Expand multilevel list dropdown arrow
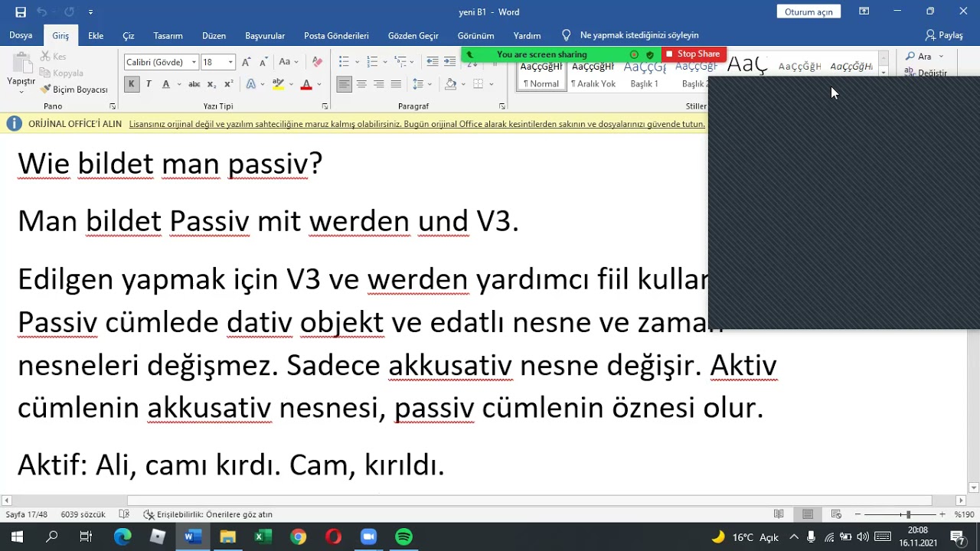Screen dimensions: 980x551 pyautogui.click(x=413, y=62)
